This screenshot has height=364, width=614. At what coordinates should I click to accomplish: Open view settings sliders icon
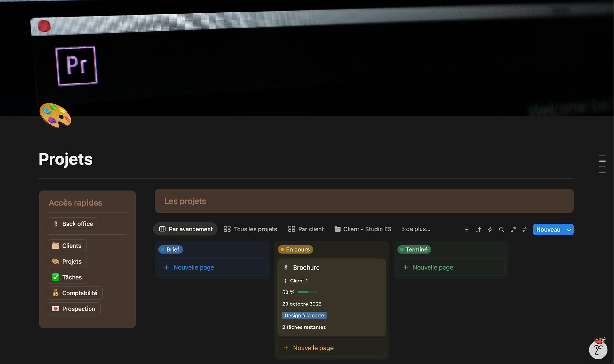pos(525,230)
